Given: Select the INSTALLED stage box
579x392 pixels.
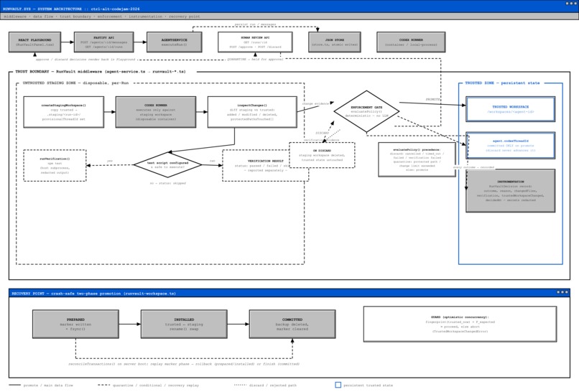Looking at the screenshot, I should (184, 324).
